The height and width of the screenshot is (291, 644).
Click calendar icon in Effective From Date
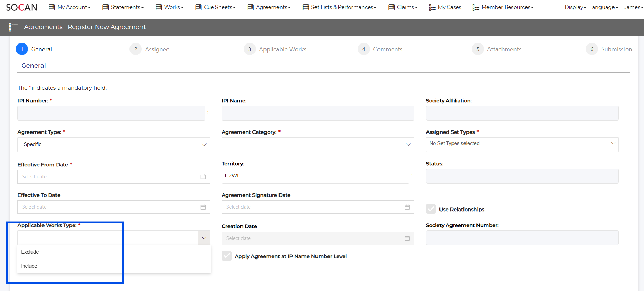click(x=203, y=177)
